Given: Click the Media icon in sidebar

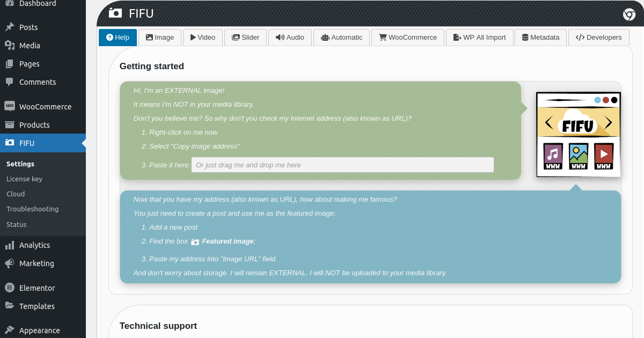Looking at the screenshot, I should 10,46.
